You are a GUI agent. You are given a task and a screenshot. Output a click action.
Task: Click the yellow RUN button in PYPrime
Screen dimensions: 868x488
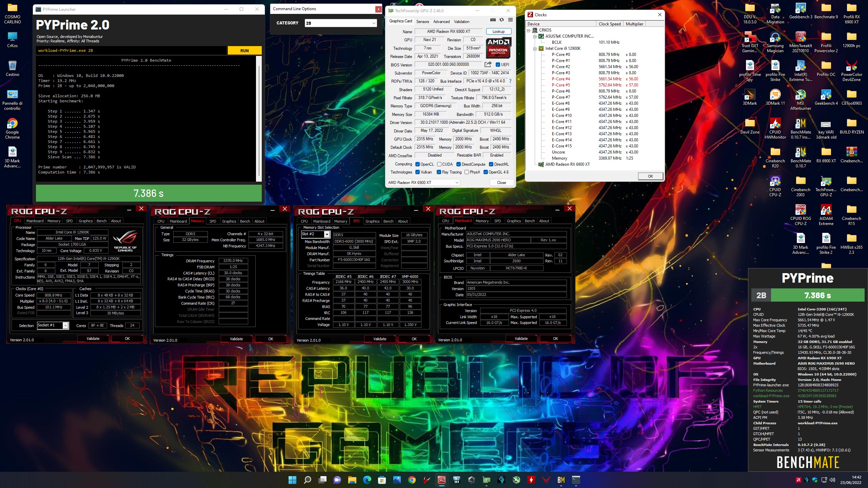point(244,50)
